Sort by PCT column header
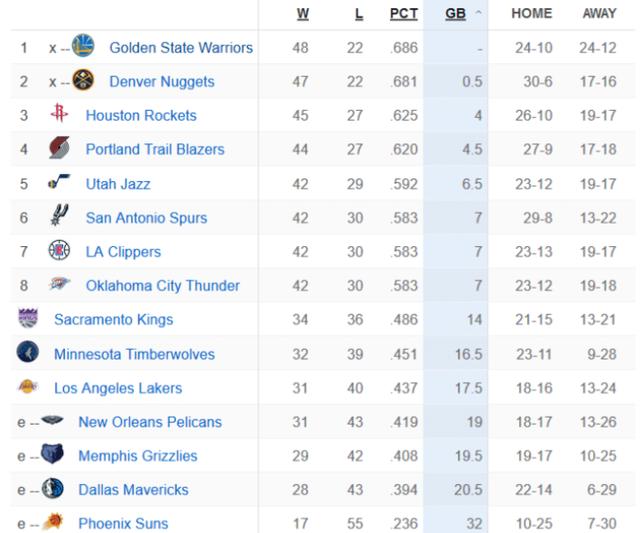 (x=404, y=13)
